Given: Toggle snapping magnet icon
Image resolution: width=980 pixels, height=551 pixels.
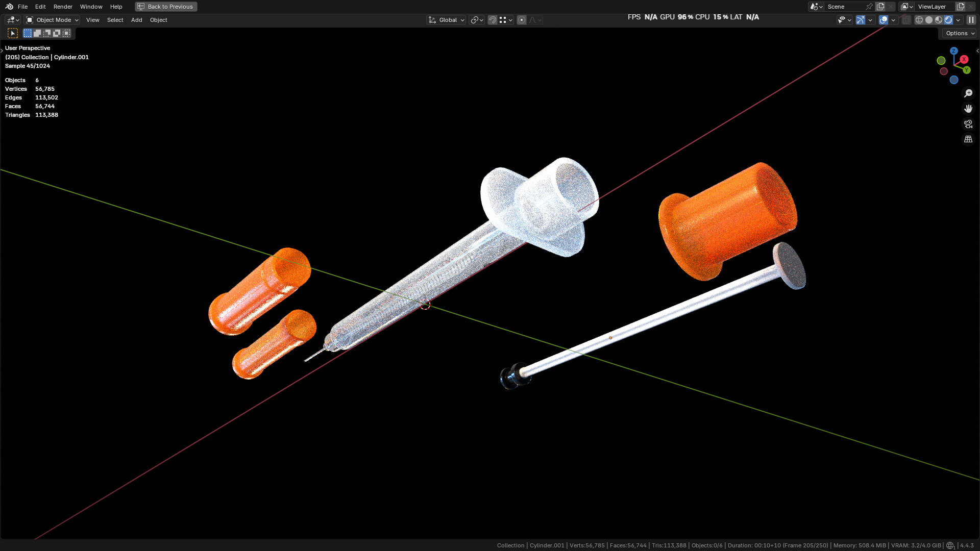Looking at the screenshot, I should (x=493, y=20).
